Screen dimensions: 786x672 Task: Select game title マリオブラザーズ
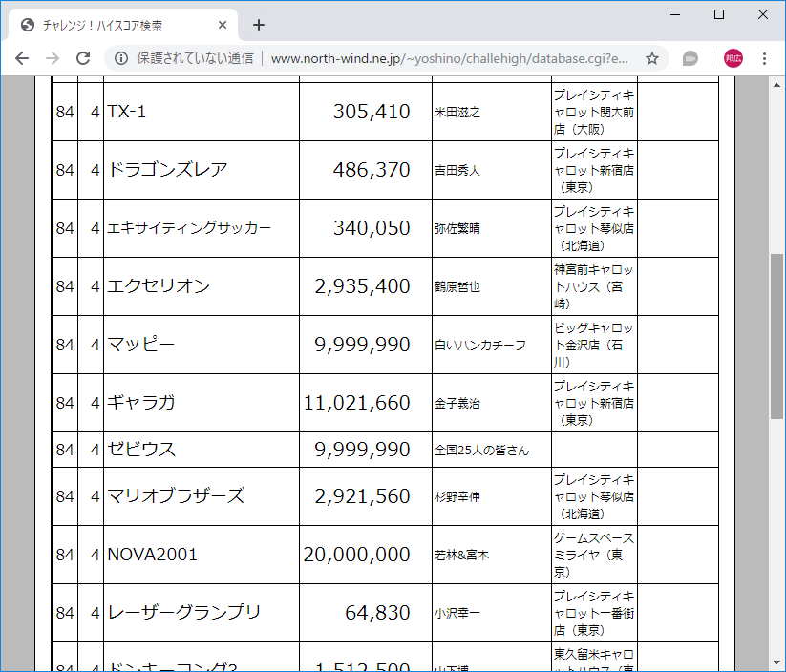[176, 496]
